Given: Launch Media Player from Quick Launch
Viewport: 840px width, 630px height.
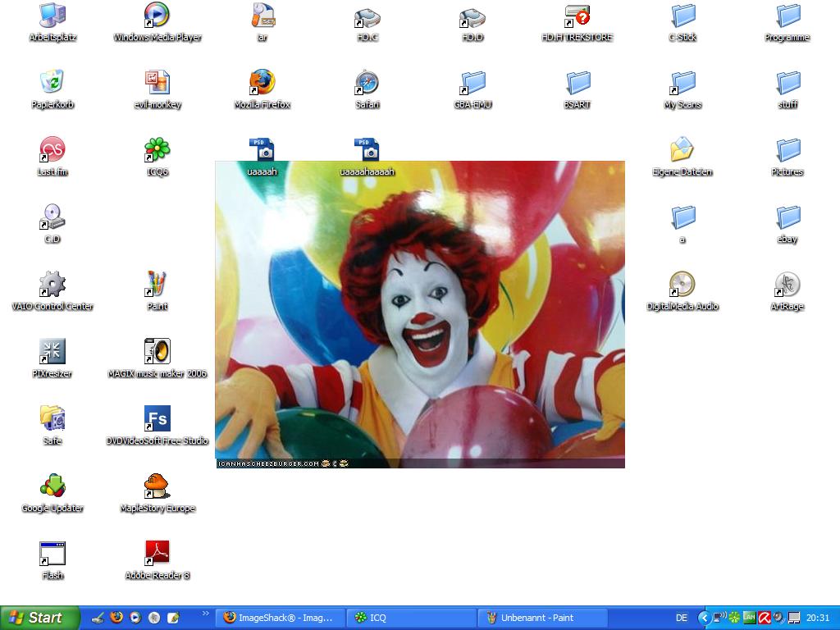Looking at the screenshot, I should 135,618.
